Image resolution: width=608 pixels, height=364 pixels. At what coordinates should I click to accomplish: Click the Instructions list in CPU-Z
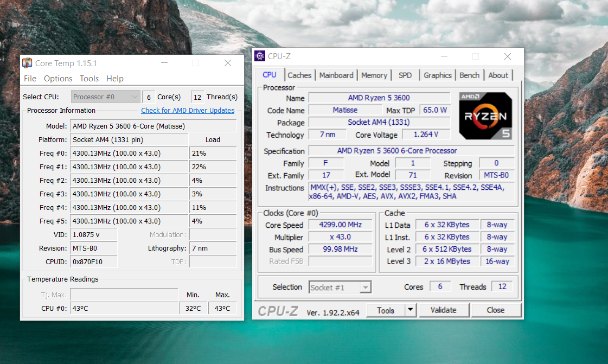tap(412, 191)
